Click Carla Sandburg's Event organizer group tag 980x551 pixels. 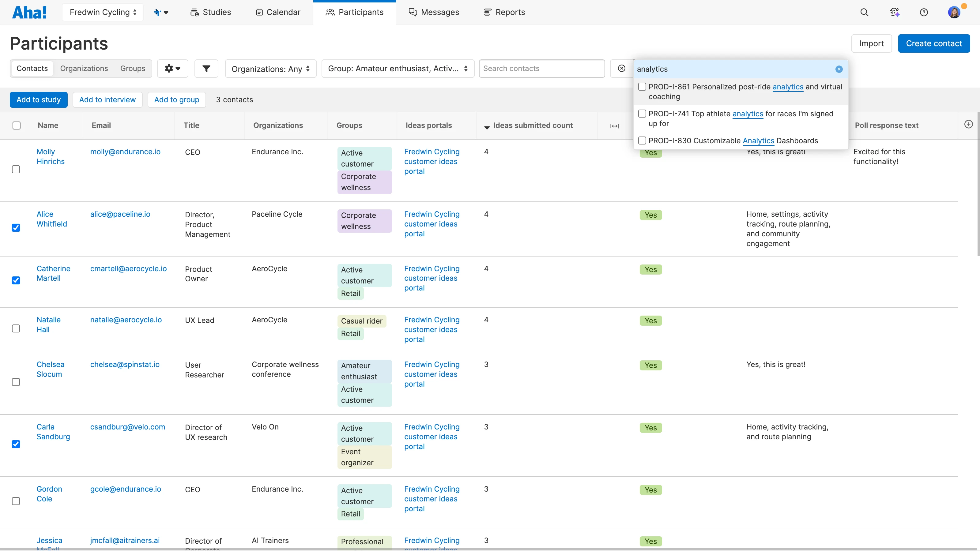[x=364, y=457]
